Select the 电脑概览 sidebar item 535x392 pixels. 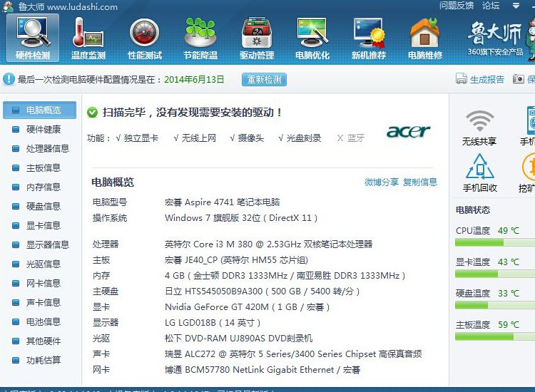39,110
